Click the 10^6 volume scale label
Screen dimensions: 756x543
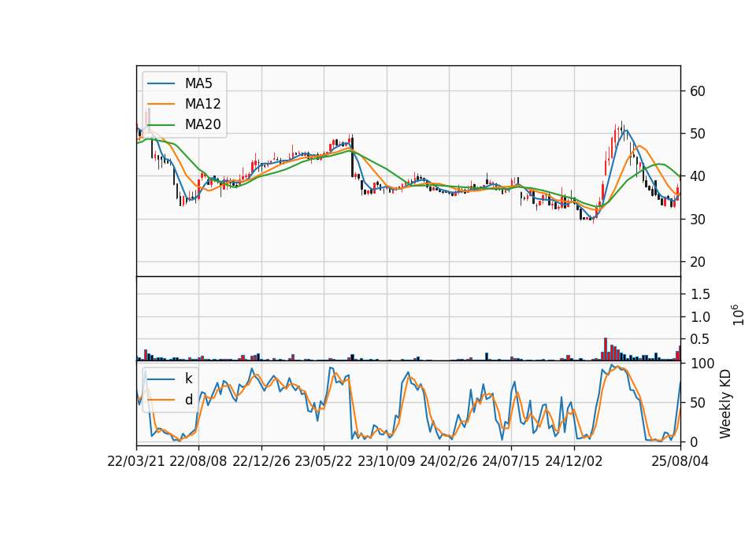coord(738,315)
